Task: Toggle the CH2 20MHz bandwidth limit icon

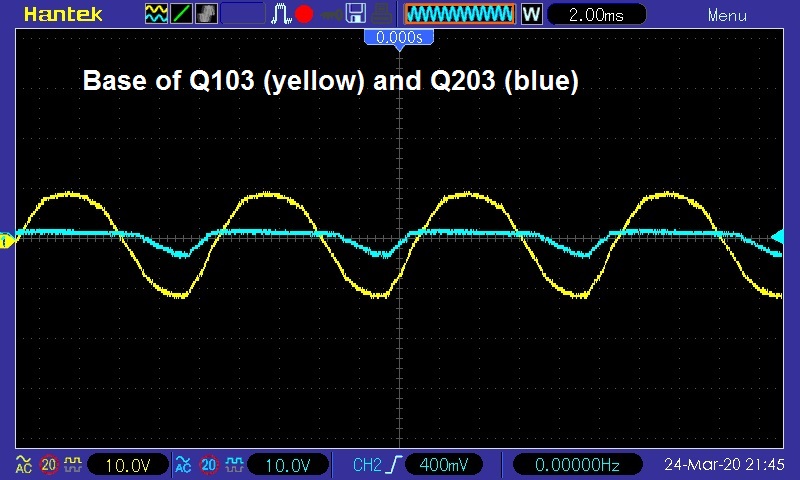Action: [209, 465]
